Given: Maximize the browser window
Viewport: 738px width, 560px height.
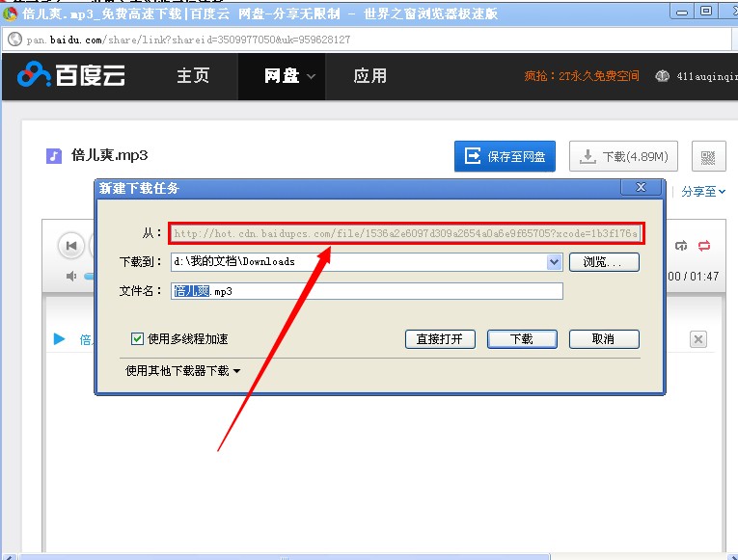Looking at the screenshot, I should tap(705, 11).
